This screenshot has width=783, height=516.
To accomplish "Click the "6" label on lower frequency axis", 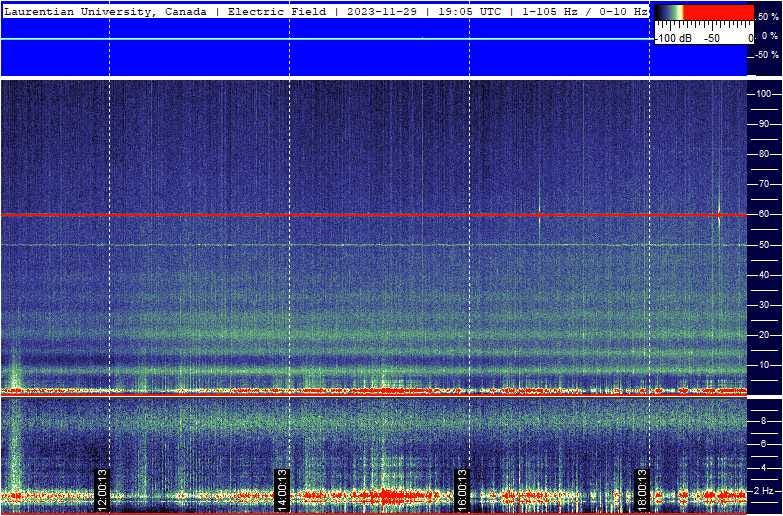I will [763, 444].
